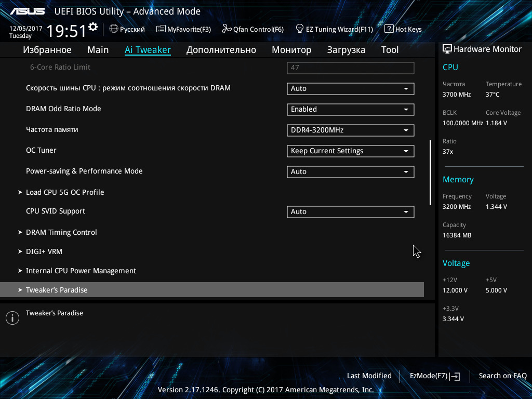Open the OC Tuner dropdown

coord(351,151)
